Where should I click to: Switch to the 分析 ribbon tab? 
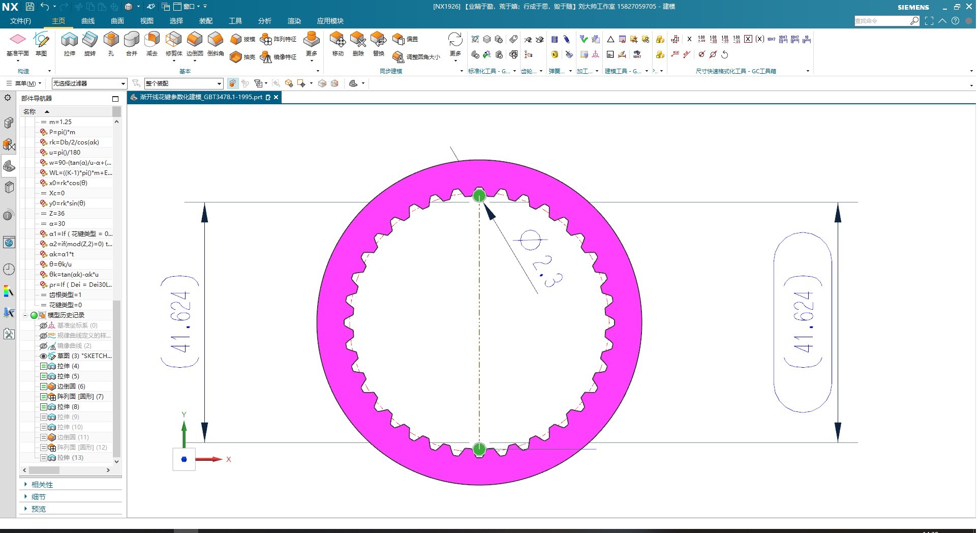265,21
